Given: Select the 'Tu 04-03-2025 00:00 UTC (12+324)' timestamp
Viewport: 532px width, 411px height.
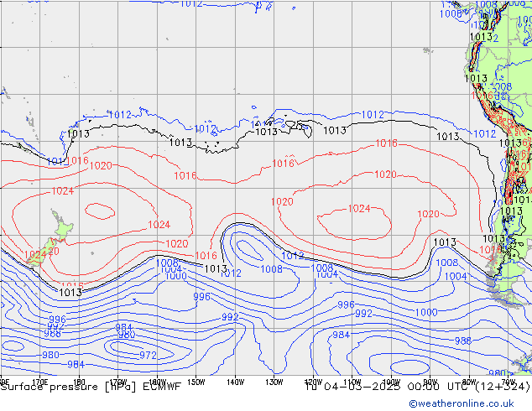Looking at the screenshot, I should tap(418, 387).
